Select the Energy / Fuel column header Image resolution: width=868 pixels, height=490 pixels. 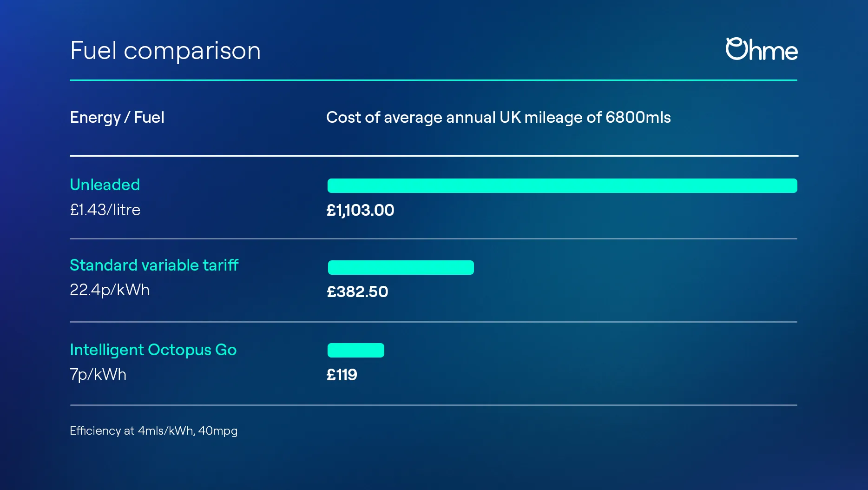pyautogui.click(x=117, y=117)
